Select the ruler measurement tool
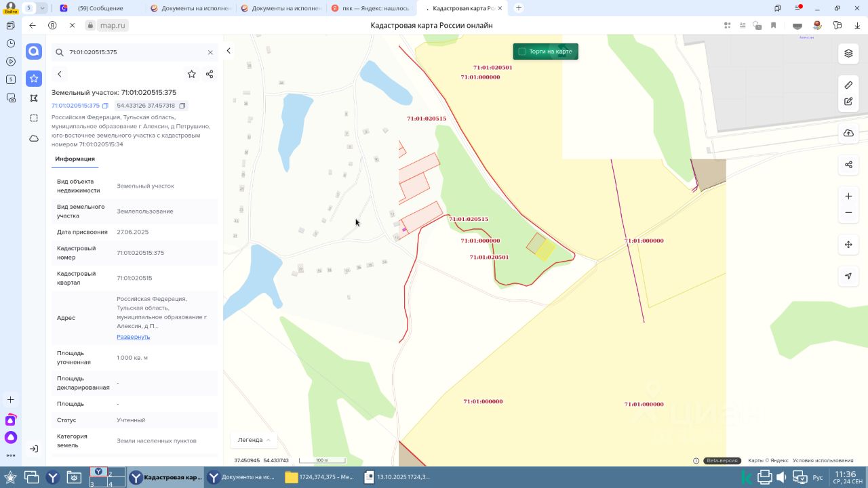Screen dimensions: 868x488 pos(848,85)
